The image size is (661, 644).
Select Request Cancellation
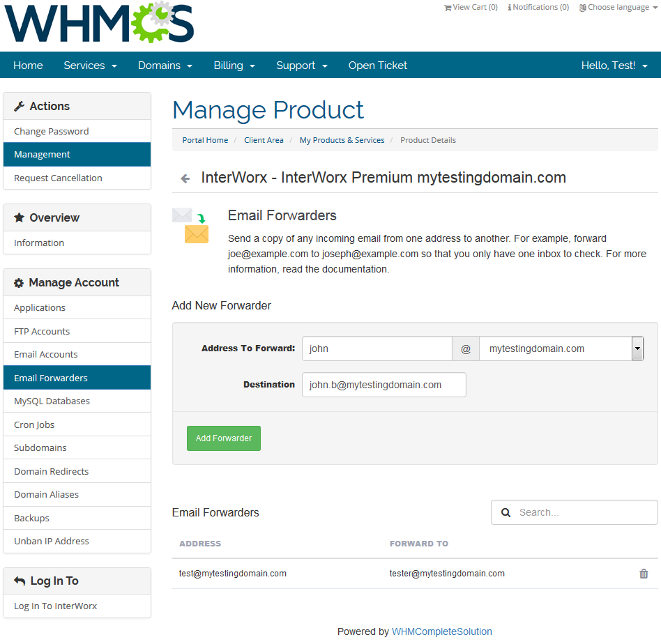click(x=77, y=178)
